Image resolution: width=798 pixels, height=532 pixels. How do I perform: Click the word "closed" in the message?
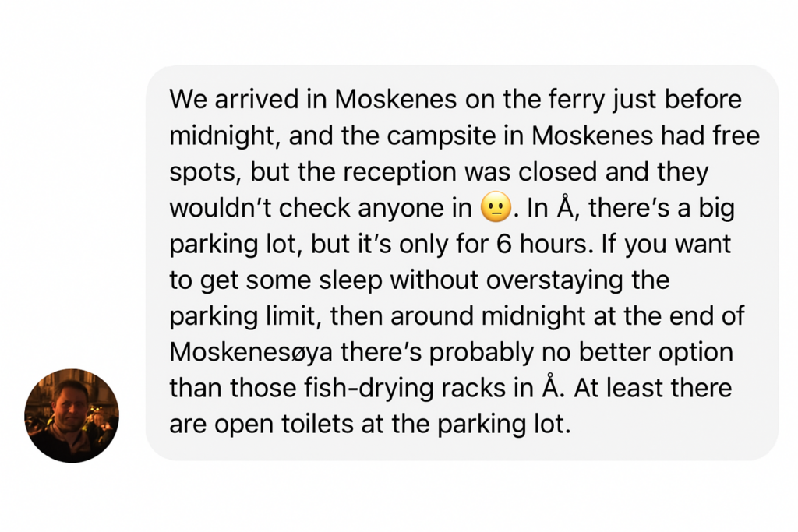tap(558, 172)
